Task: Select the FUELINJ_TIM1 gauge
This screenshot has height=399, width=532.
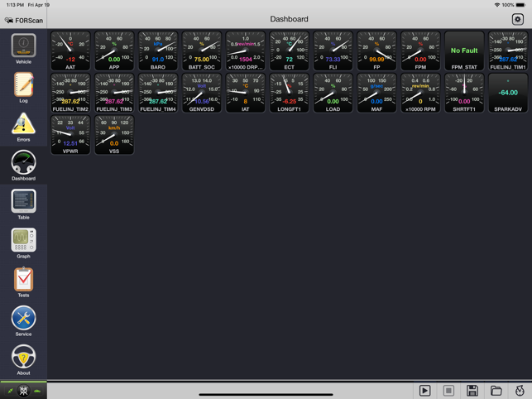Action: pos(508,51)
